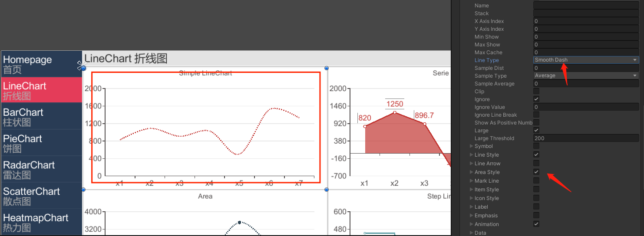
Task: Expand the Emphasis foldout arrow
Action: click(472, 216)
